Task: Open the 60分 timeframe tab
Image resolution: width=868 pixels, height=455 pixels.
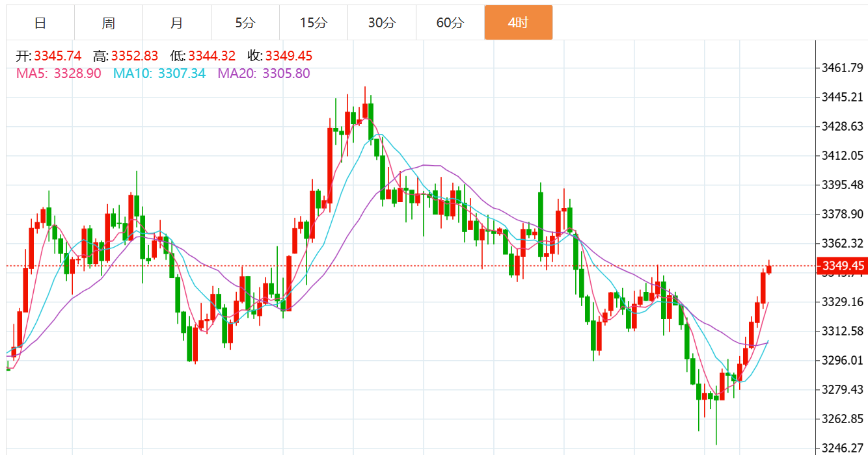Action: click(450, 23)
